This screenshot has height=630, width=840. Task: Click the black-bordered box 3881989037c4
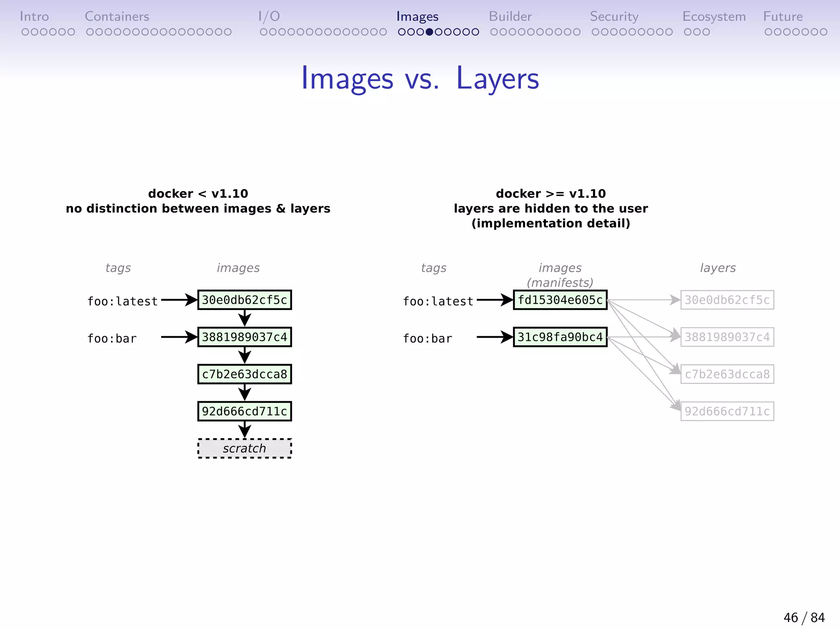[x=244, y=337]
